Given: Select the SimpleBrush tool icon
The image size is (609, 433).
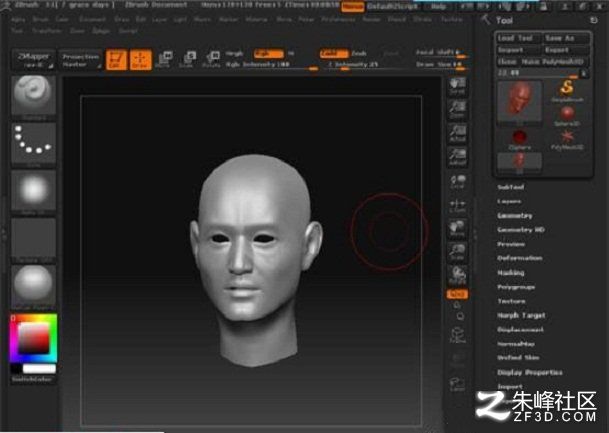Looking at the screenshot, I should click(x=567, y=91).
